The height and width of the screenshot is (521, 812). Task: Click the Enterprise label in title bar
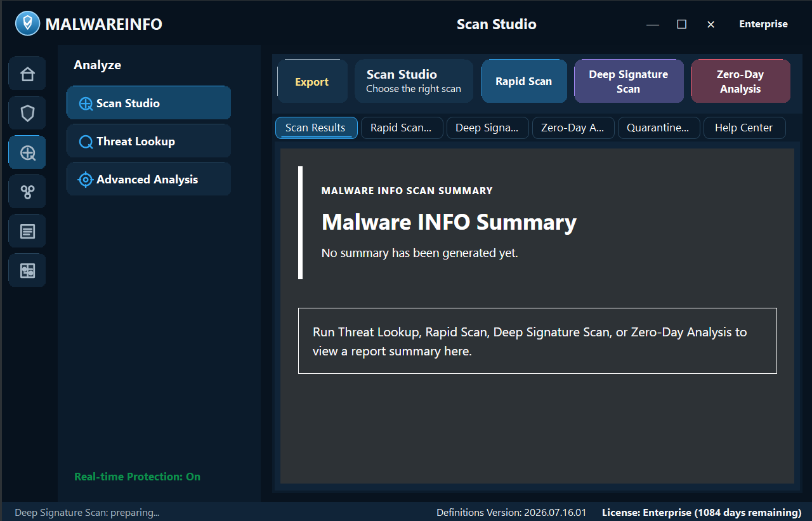coord(763,24)
